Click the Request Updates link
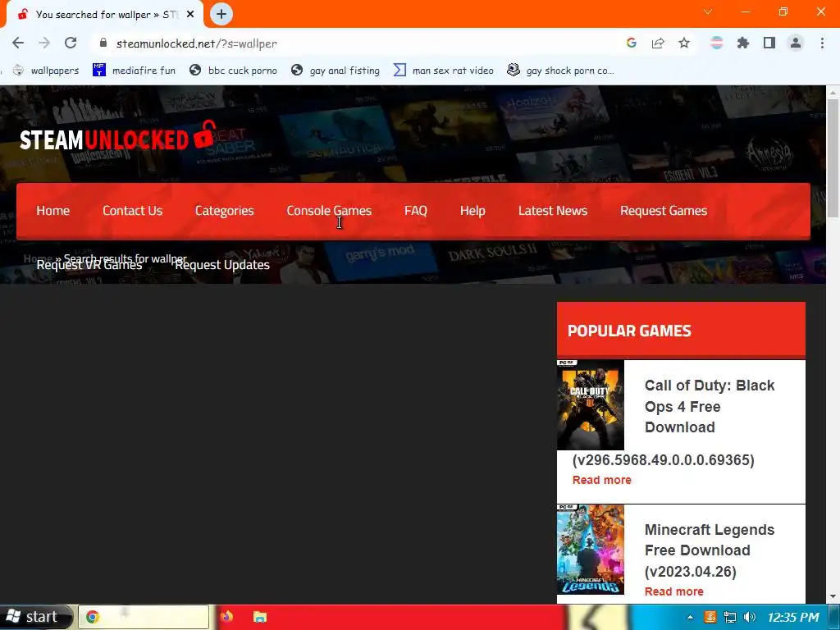 (x=222, y=265)
